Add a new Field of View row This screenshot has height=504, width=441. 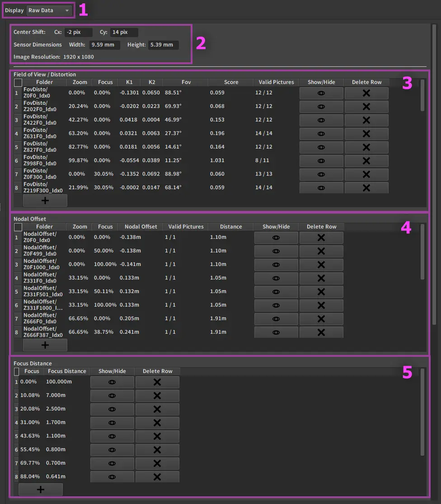[x=45, y=201]
